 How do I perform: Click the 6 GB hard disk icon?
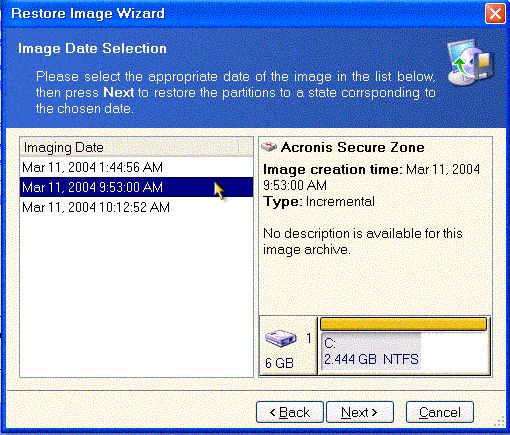[281, 338]
